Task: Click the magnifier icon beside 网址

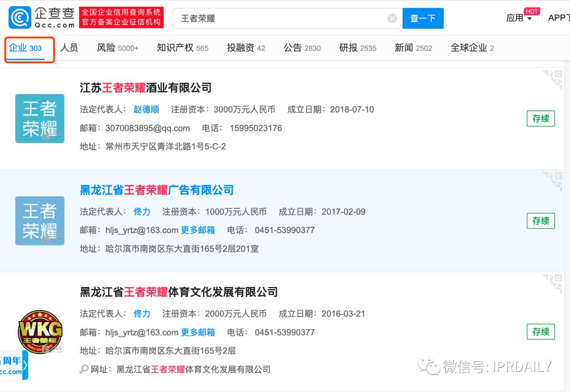Action: click(84, 369)
